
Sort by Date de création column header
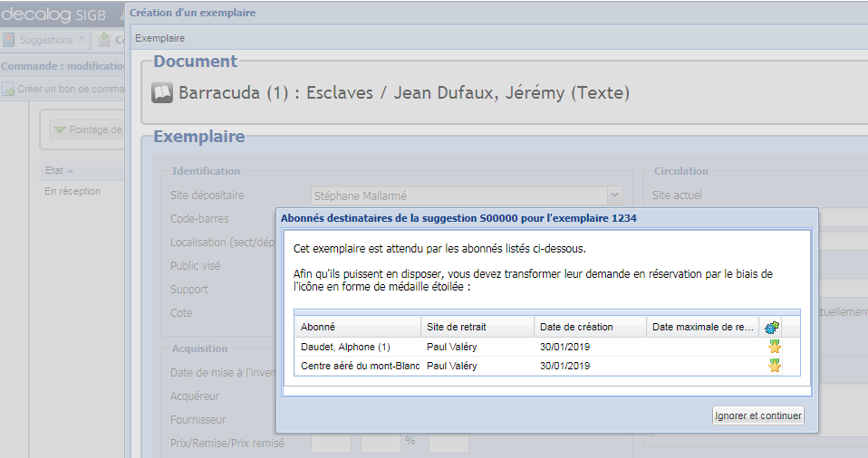pyautogui.click(x=591, y=327)
